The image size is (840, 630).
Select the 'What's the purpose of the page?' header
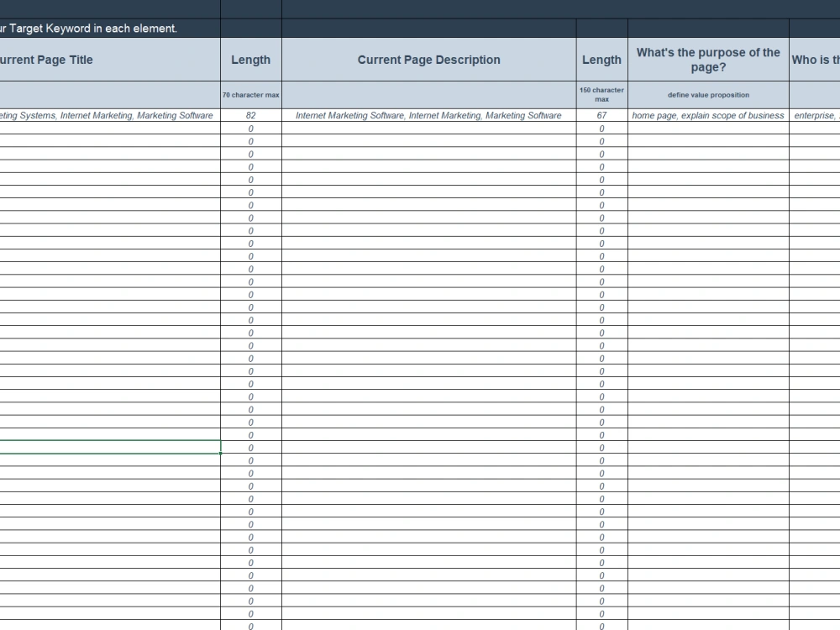708,60
